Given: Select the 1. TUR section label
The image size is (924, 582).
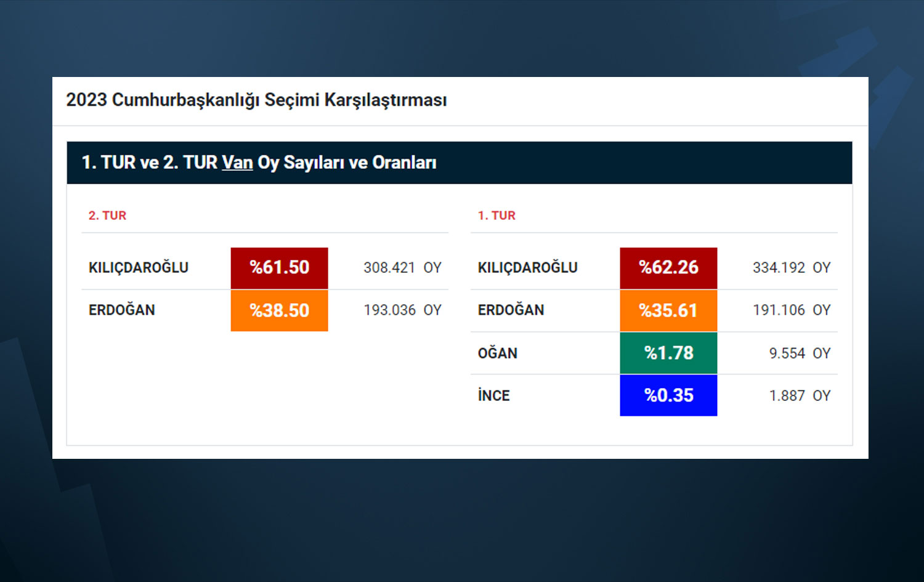Looking at the screenshot, I should click(496, 216).
